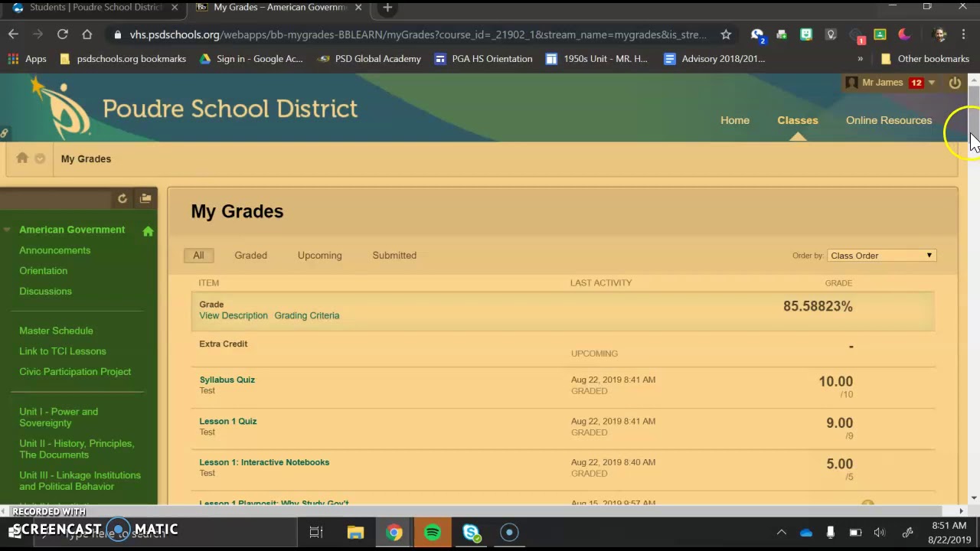Open Online Resources navigation item
The height and width of the screenshot is (551, 980).
click(x=889, y=120)
